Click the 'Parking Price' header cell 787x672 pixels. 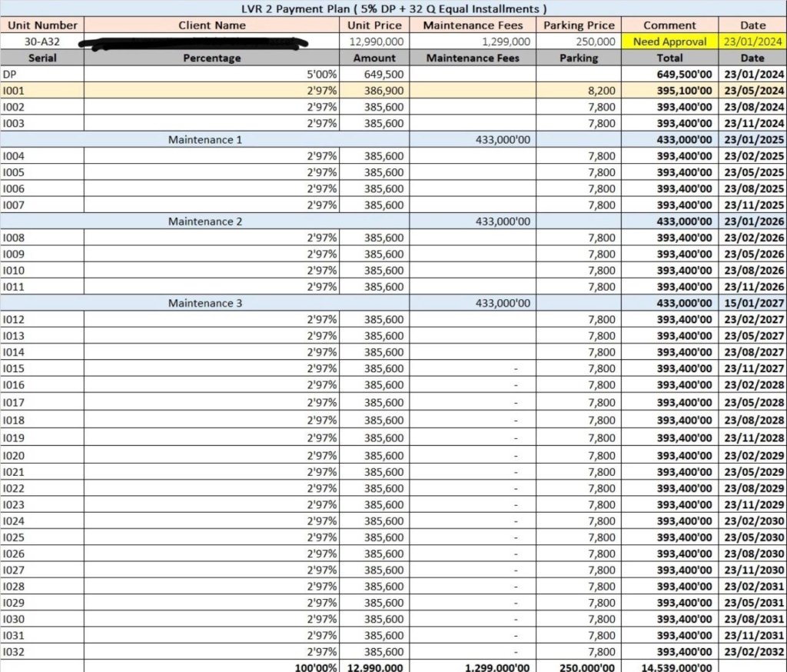coord(579,25)
